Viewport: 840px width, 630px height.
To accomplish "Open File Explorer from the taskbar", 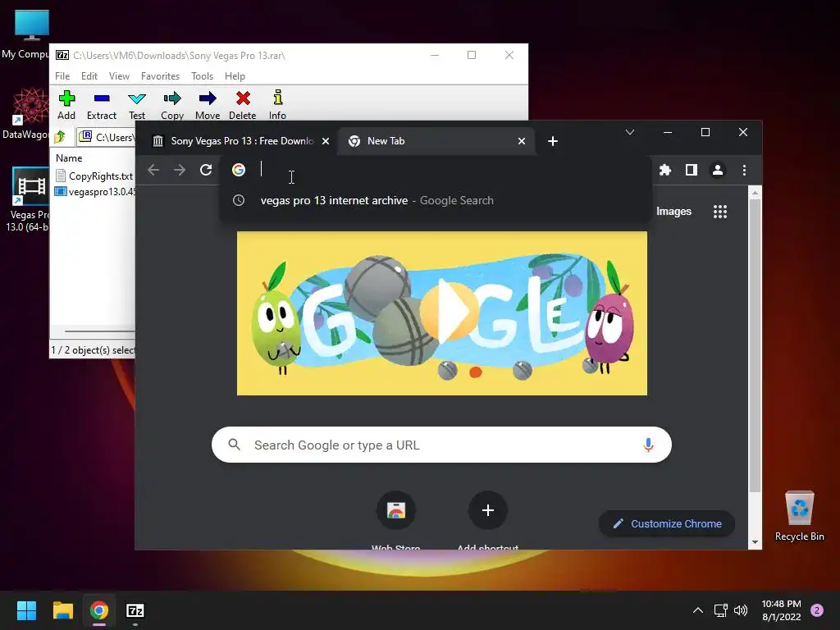I will (x=62, y=610).
